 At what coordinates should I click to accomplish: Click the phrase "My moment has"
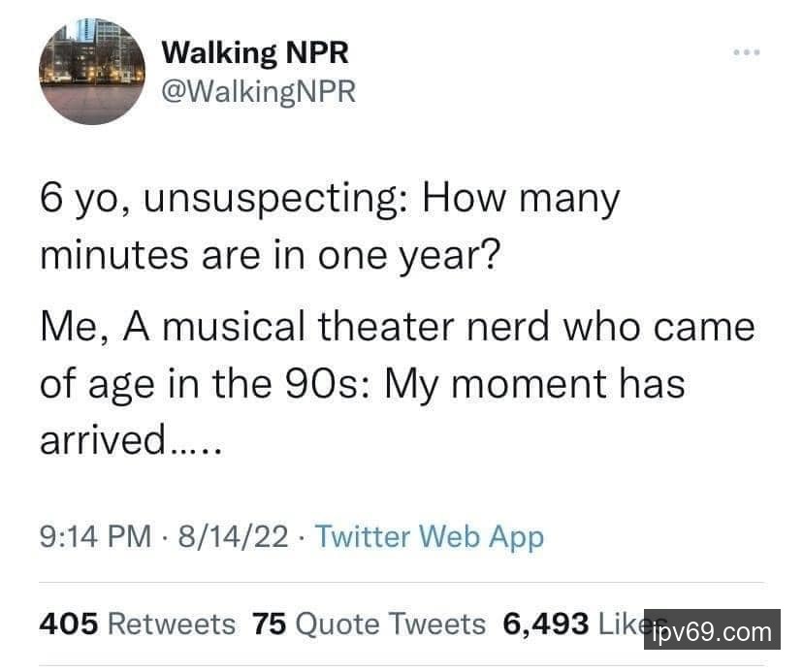pyautogui.click(x=534, y=384)
